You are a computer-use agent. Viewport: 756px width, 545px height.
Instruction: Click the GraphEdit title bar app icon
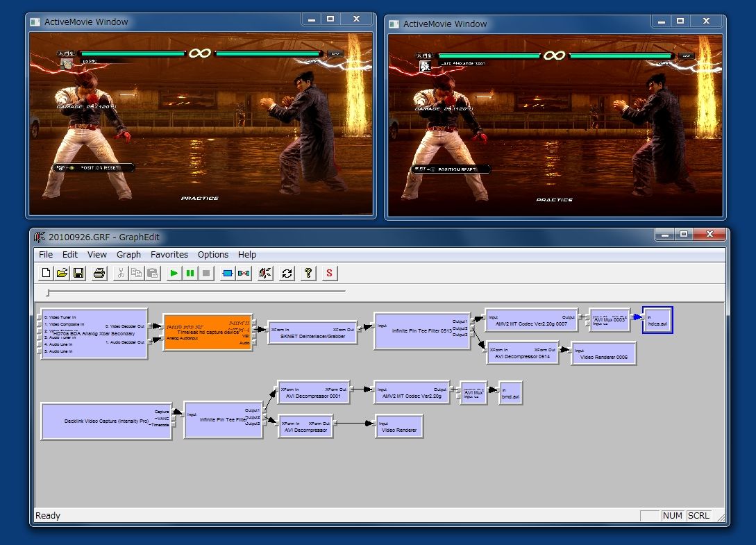point(40,237)
